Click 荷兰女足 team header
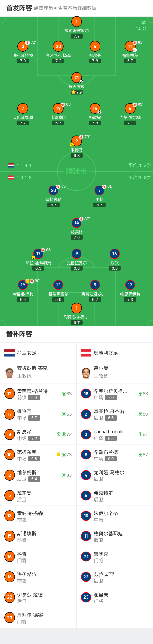153x644 pixels. point(38,353)
